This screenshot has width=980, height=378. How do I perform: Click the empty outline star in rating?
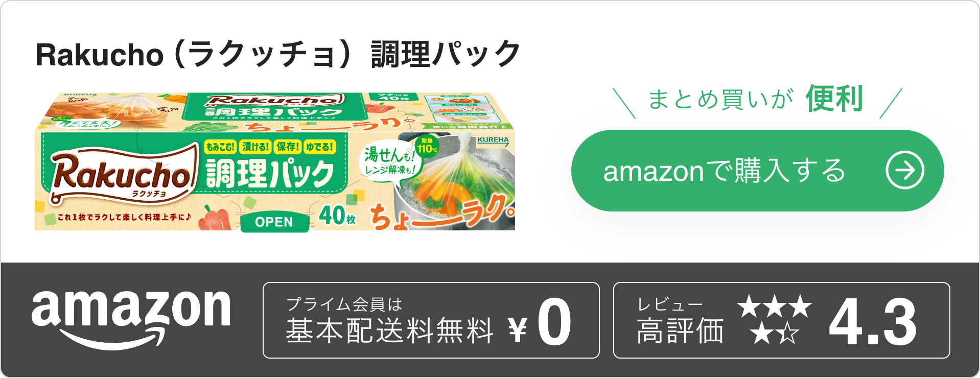coord(789,334)
